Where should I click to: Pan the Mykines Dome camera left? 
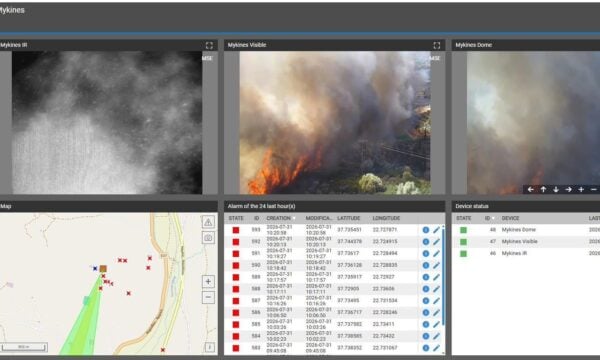click(530, 189)
